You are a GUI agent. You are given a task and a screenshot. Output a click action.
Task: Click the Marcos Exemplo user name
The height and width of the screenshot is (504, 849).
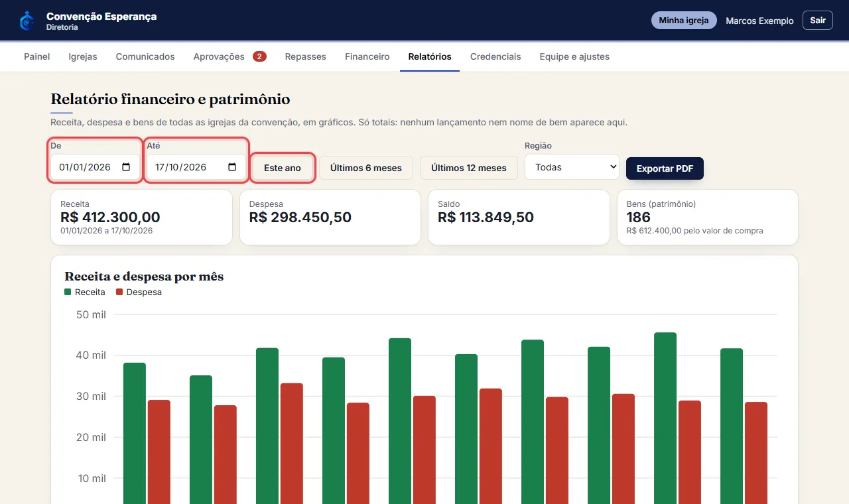759,21
